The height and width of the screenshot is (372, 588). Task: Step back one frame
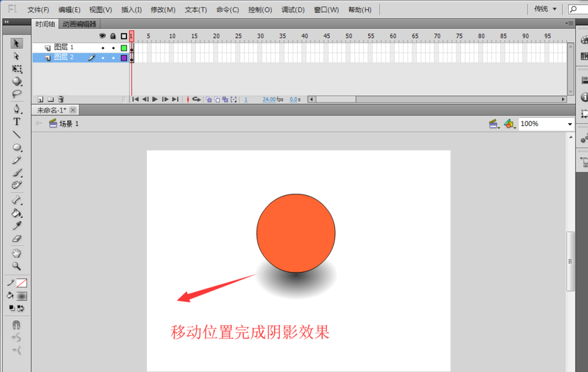pos(145,99)
